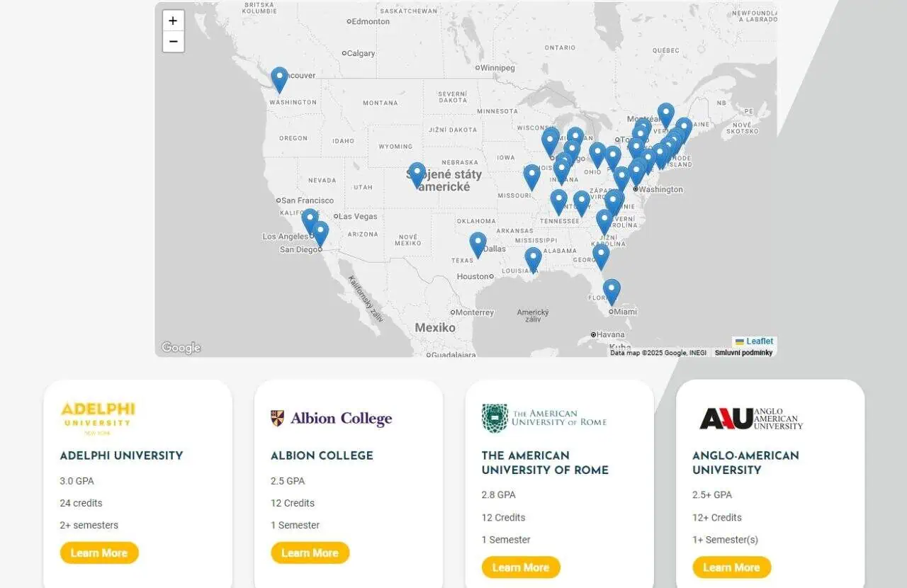Learn more about Anglo-American University

[732, 567]
